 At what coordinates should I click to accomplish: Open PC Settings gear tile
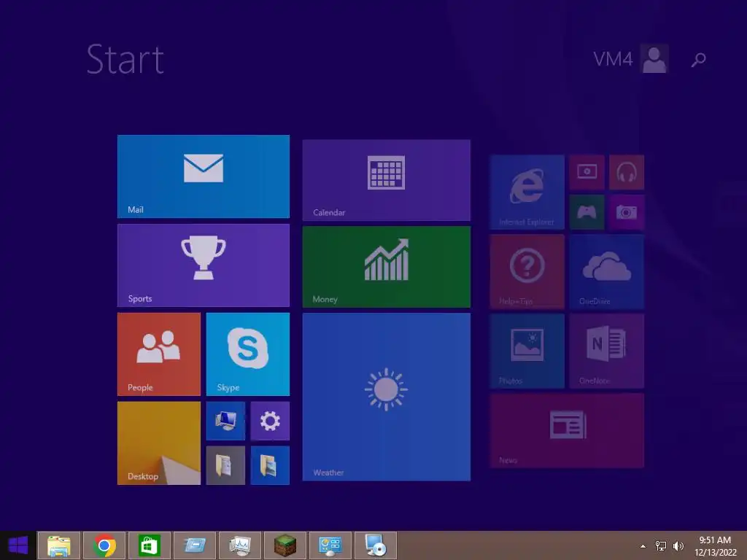tap(270, 421)
